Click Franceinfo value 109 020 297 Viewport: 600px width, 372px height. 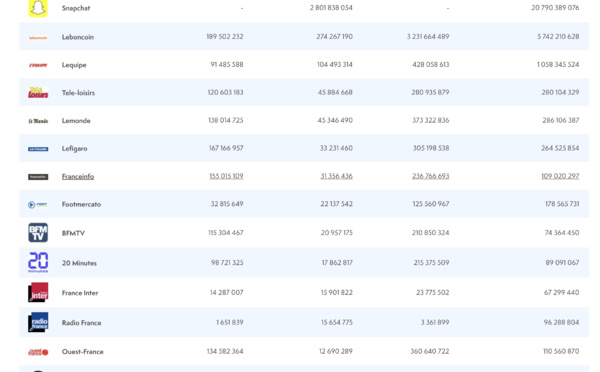coord(560,176)
